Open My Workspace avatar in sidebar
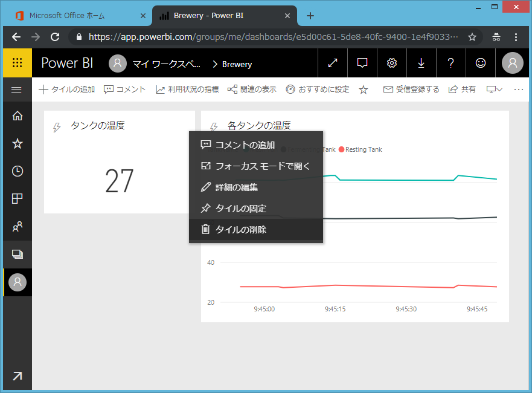The height and width of the screenshot is (393, 532). coord(18,282)
